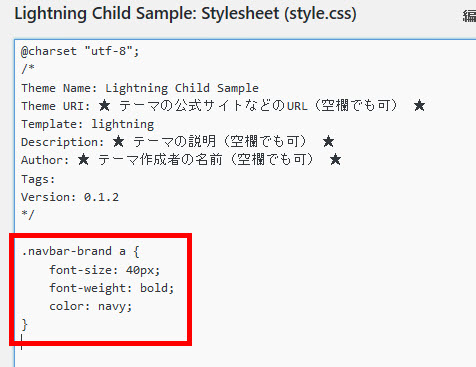The height and width of the screenshot is (367, 476).
Task: Click the Version: 0.1.2 line
Action: tap(70, 197)
